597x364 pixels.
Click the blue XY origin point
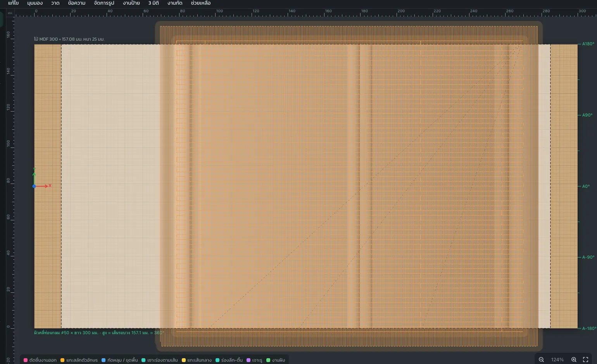pyautogui.click(x=34, y=186)
